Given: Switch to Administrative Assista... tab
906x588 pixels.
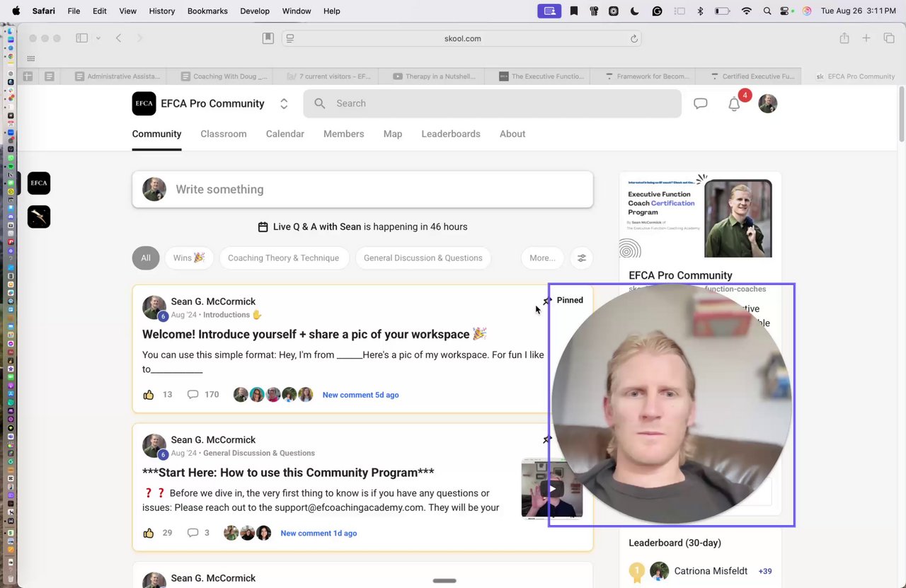Looking at the screenshot, I should pyautogui.click(x=117, y=76).
